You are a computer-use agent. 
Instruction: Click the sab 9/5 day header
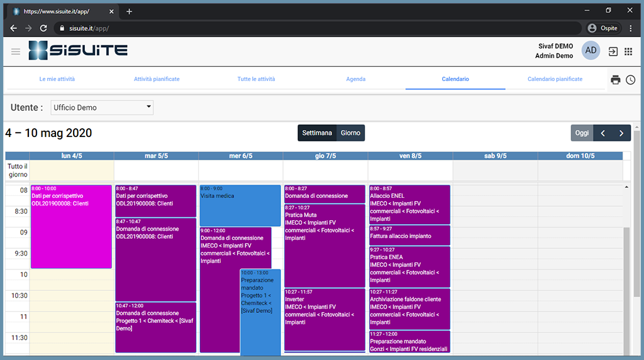pos(496,156)
